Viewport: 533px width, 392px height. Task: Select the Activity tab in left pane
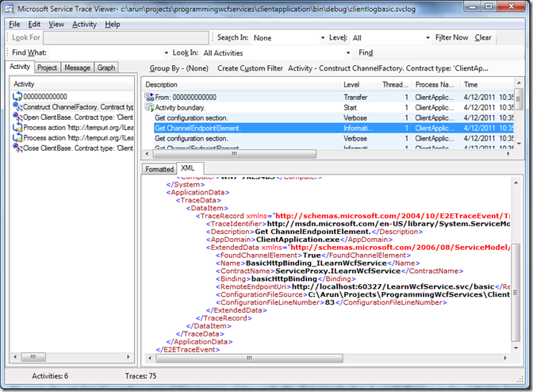coord(20,67)
